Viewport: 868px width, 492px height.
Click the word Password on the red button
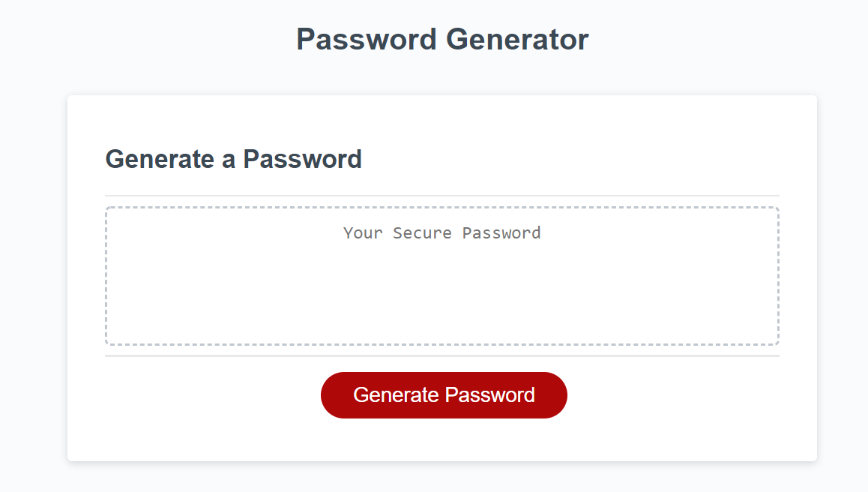[489, 395]
